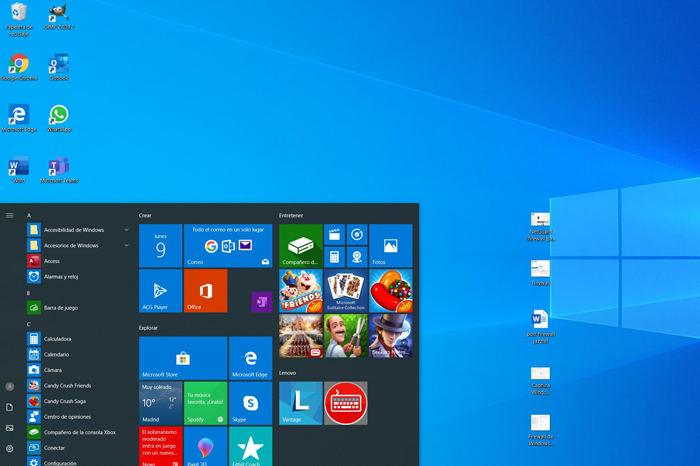Launch Skype from the Start tiles
This screenshot has width=700, height=466.
tap(250, 403)
